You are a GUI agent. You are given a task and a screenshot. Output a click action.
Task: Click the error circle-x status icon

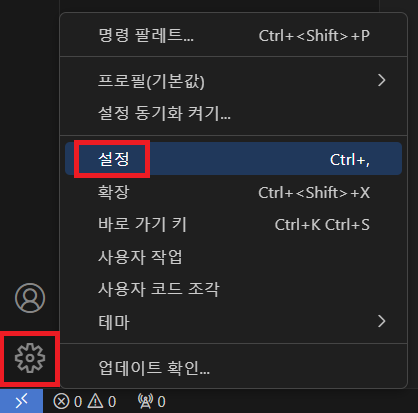pos(61,401)
